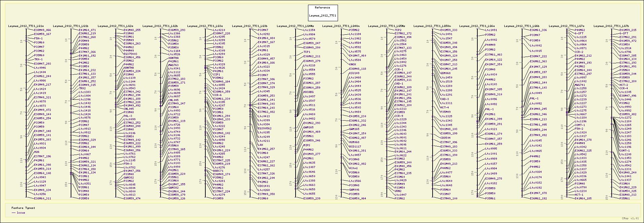Select the KNOX marker on LG4Xm
The image size is (644, 223).
click(352, 64)
